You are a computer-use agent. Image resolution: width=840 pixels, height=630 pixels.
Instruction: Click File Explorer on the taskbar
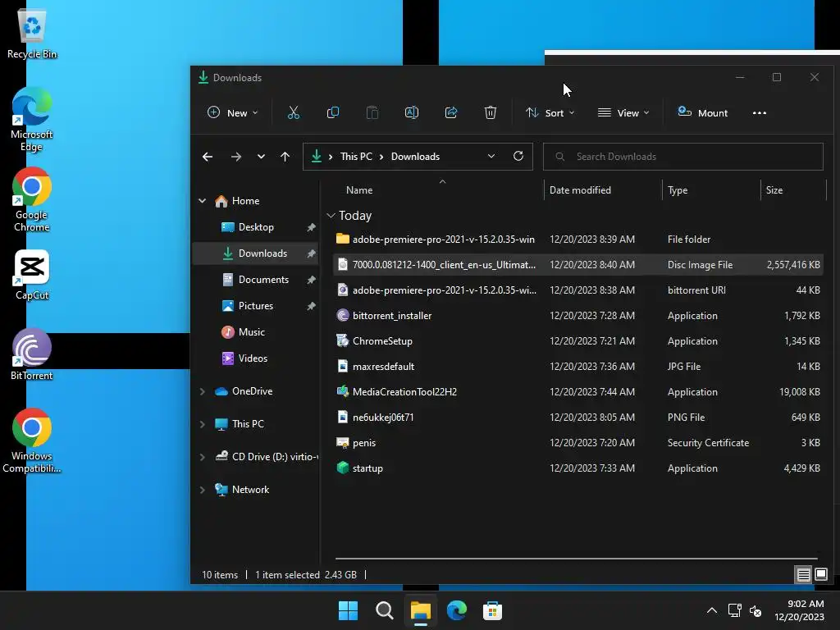pyautogui.click(x=421, y=610)
